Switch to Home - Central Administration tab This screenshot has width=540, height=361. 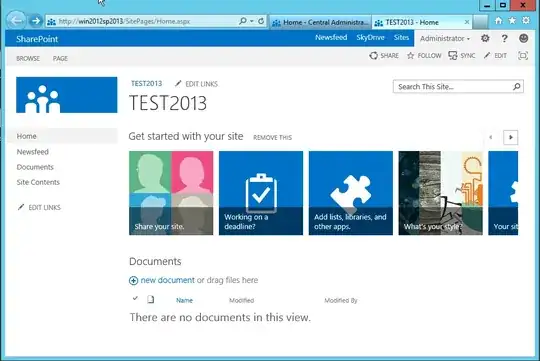click(x=320, y=22)
